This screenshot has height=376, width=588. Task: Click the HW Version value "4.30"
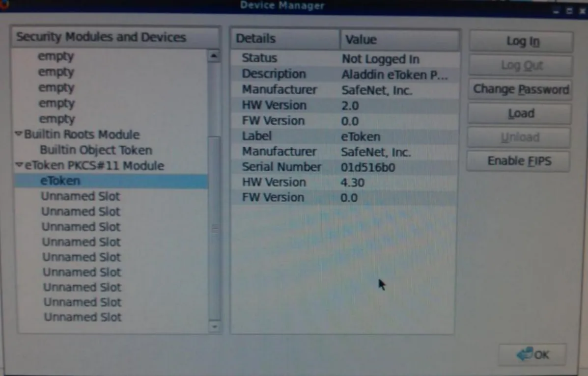click(352, 183)
